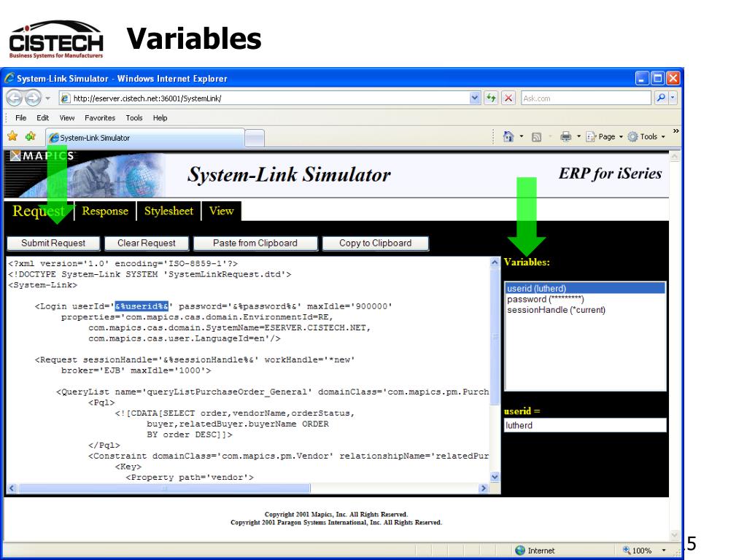Screen dimensions: 747x560
Task: Click the request editor scroll left arrow
Action: pos(12,488)
